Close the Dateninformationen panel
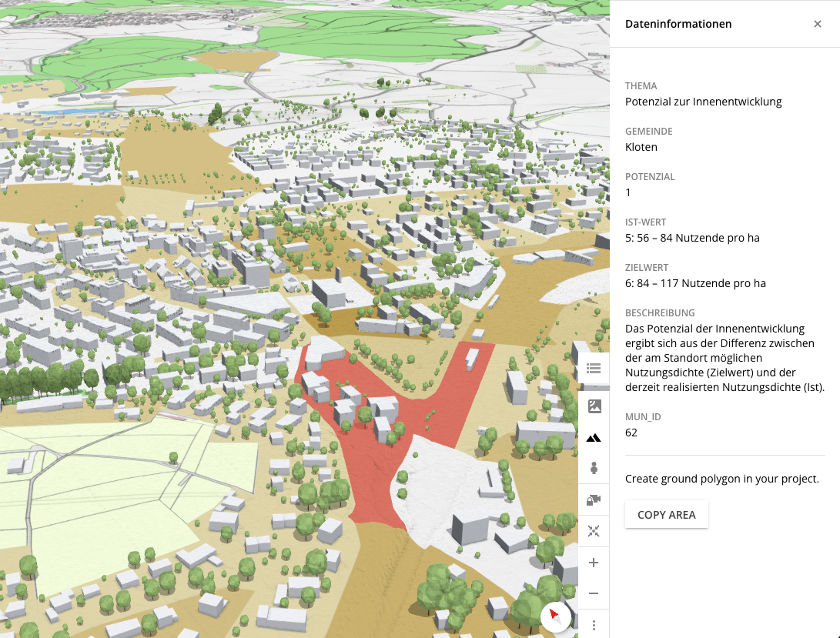This screenshot has width=840, height=638. pos(817,24)
